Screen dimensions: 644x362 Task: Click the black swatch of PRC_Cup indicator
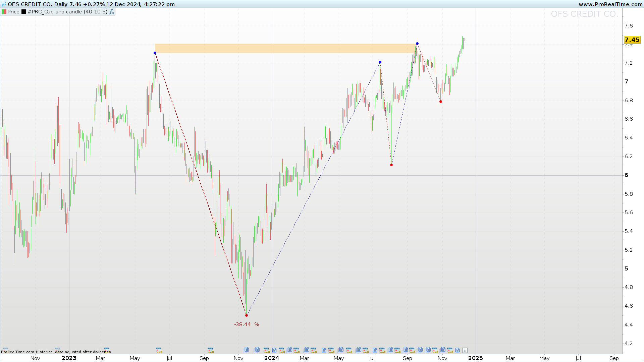point(24,12)
